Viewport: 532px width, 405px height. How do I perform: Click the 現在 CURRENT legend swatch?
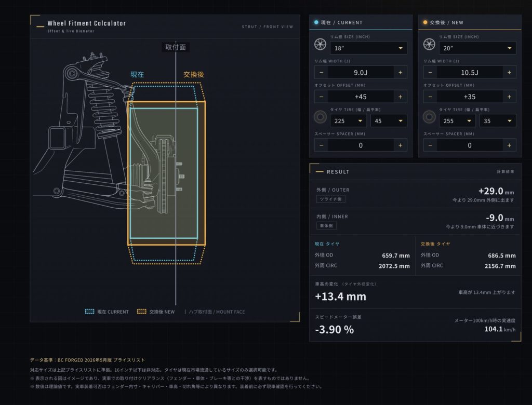89,312
